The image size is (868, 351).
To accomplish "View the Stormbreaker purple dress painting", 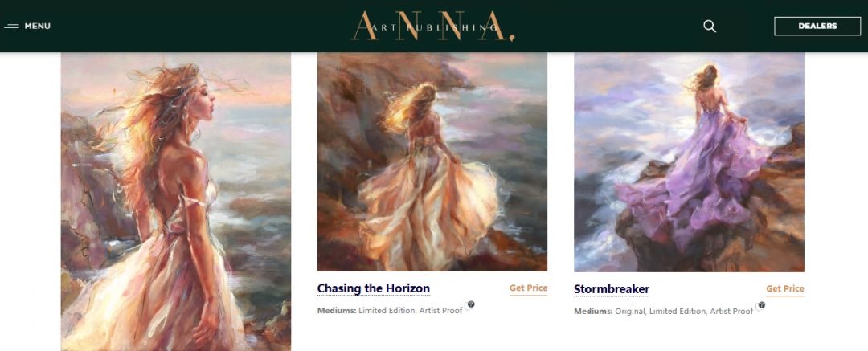I will [x=690, y=161].
